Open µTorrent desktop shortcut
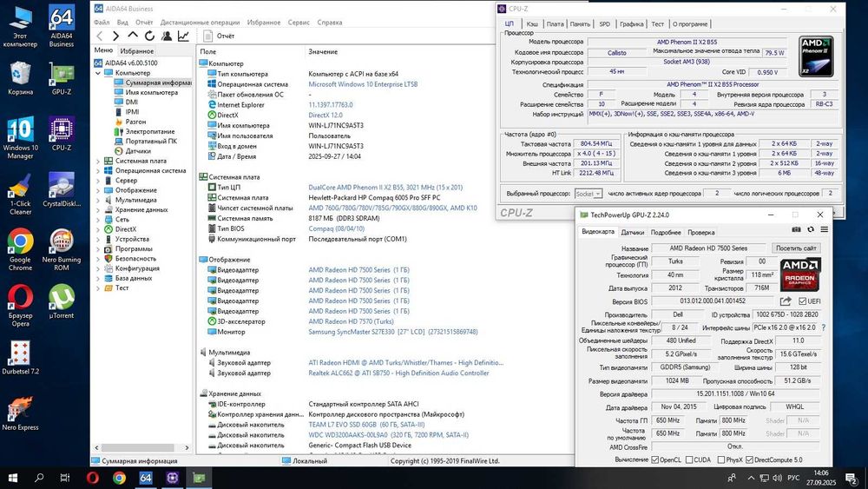This screenshot has height=489, width=868. pyautogui.click(x=62, y=301)
